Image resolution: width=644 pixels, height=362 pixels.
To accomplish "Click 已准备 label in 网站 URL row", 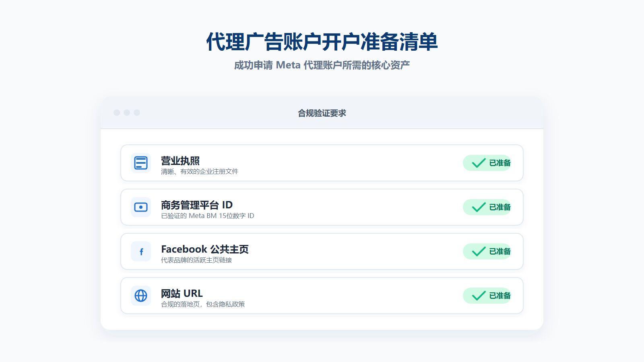I will pyautogui.click(x=500, y=296).
